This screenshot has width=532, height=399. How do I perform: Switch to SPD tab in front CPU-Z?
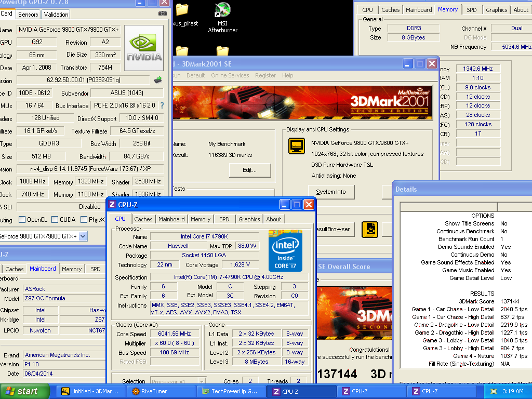[224, 219]
